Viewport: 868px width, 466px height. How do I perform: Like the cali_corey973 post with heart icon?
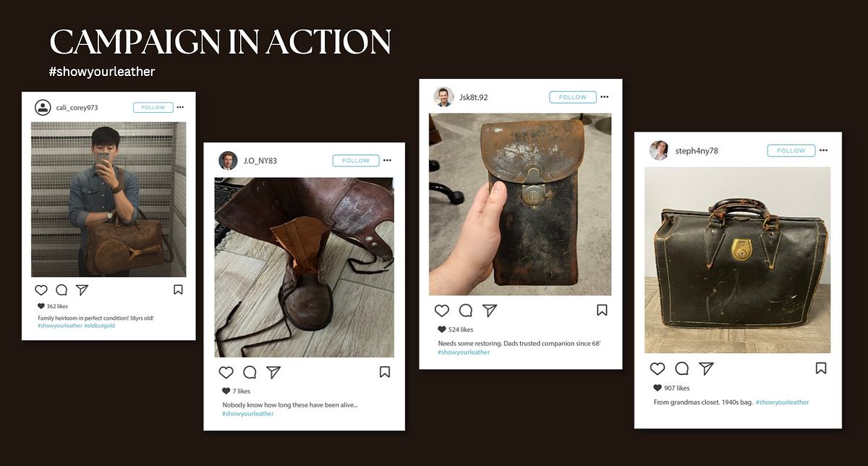pyautogui.click(x=41, y=290)
